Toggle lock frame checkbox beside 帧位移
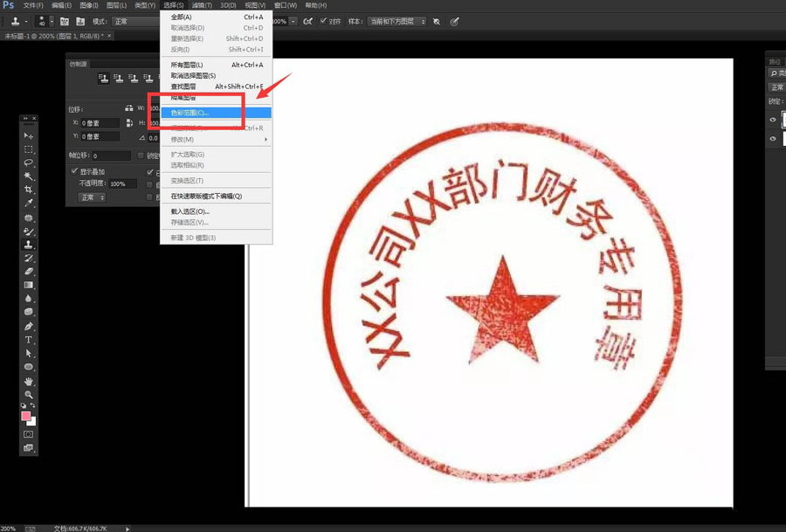This screenshot has width=786, height=532. (141, 155)
